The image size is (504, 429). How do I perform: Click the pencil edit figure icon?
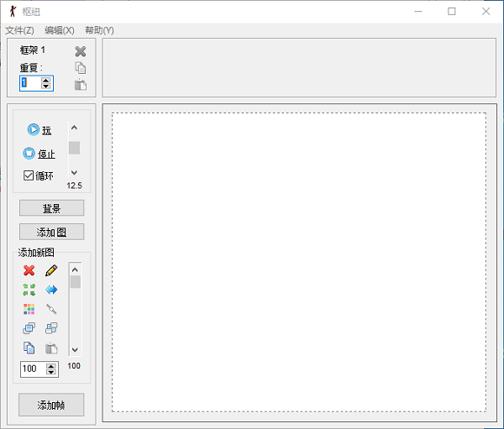click(x=51, y=270)
